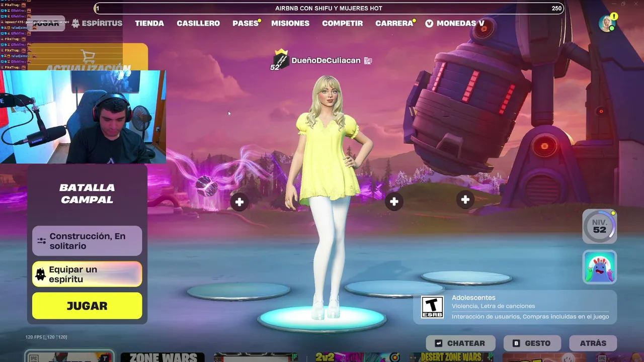Image resolution: width=644 pixels, height=362 pixels.
Task: Click the yellow JUGAR button
Action: pyautogui.click(x=87, y=306)
